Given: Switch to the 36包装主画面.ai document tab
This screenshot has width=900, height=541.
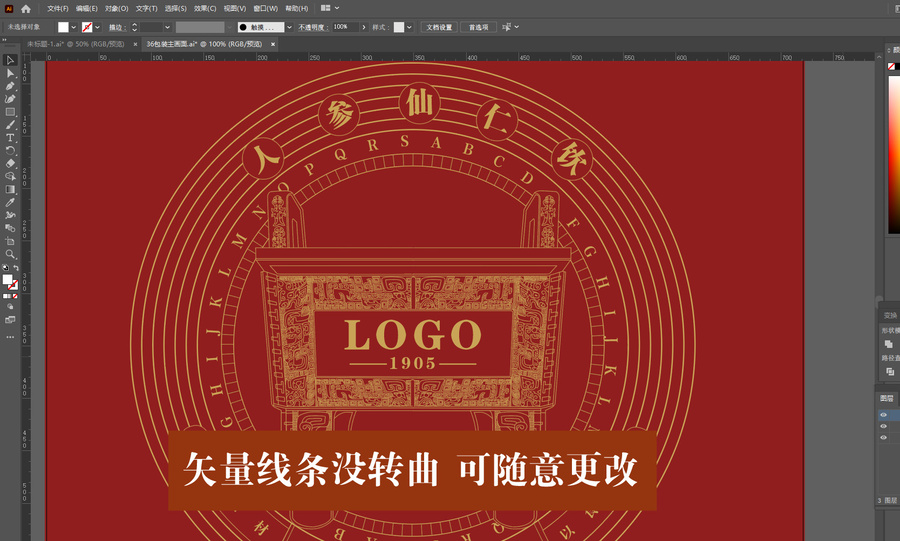Looking at the screenshot, I should tap(204, 44).
